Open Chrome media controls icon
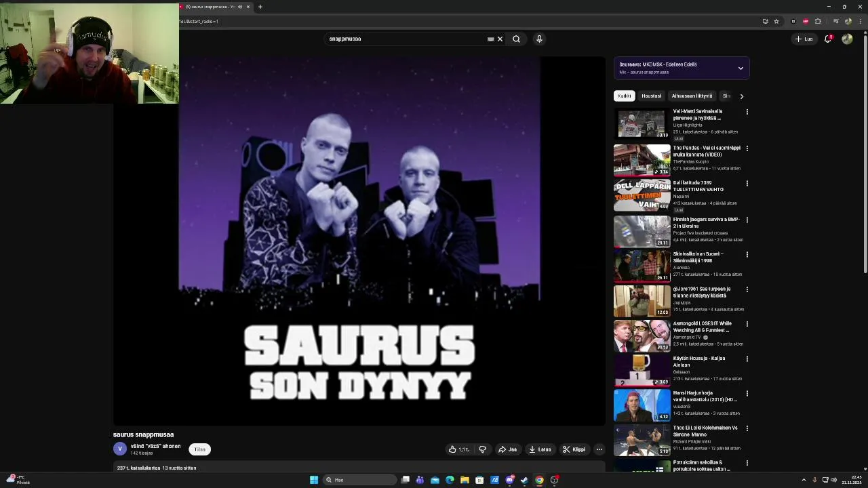Screen dimensions: 868x488 click(x=836, y=21)
